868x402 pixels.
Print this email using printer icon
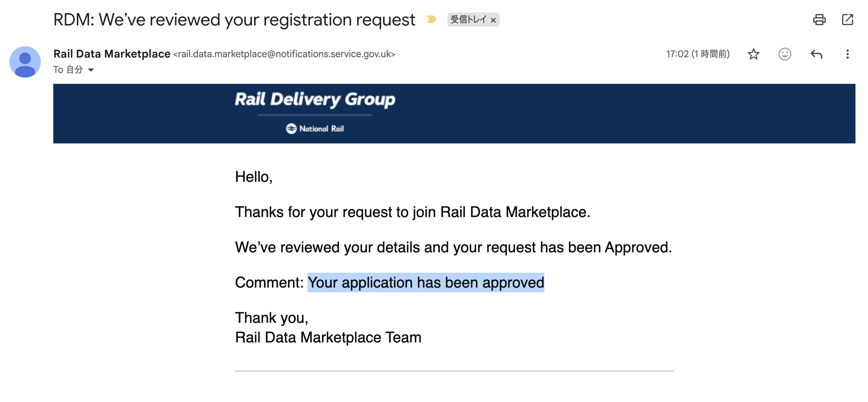(819, 20)
